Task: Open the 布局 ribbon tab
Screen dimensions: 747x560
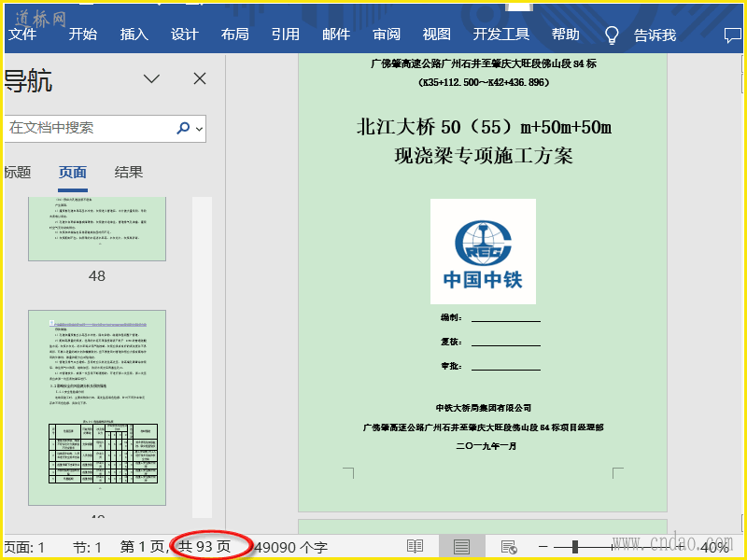Action: [x=235, y=35]
